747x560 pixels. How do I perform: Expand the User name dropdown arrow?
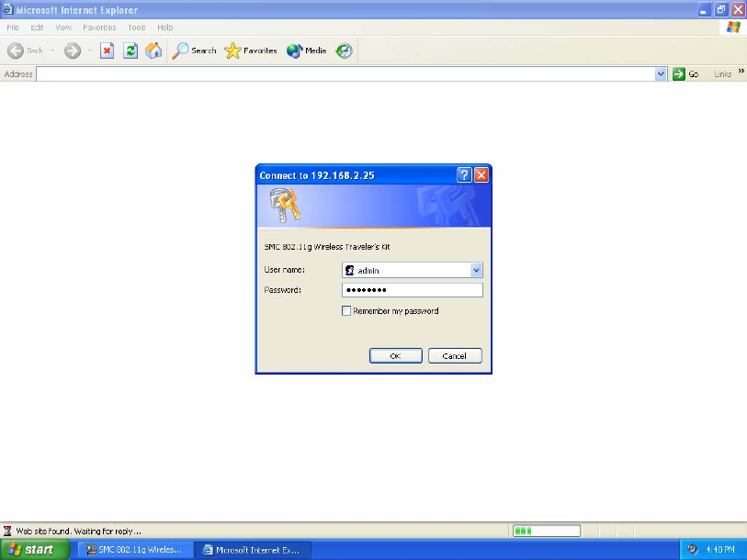click(476, 270)
